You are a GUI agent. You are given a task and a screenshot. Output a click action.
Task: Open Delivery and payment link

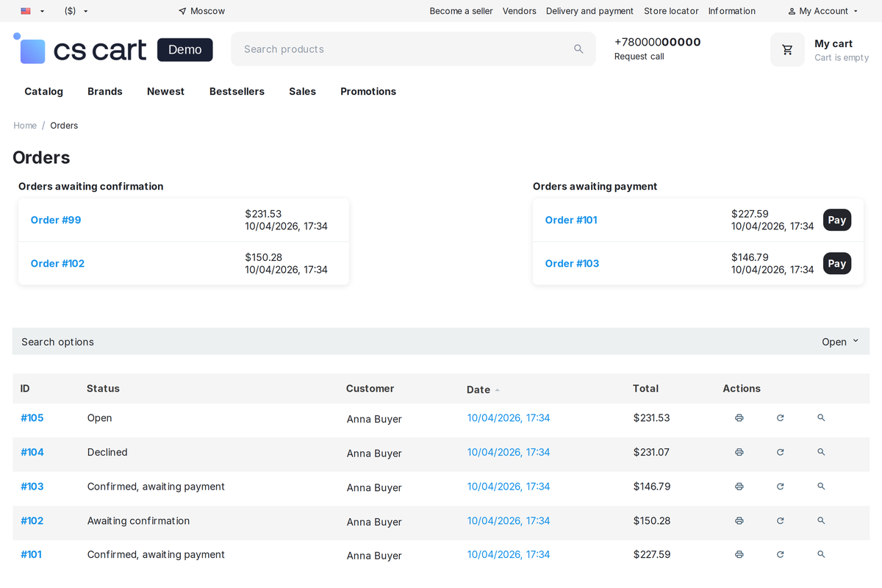589,11
